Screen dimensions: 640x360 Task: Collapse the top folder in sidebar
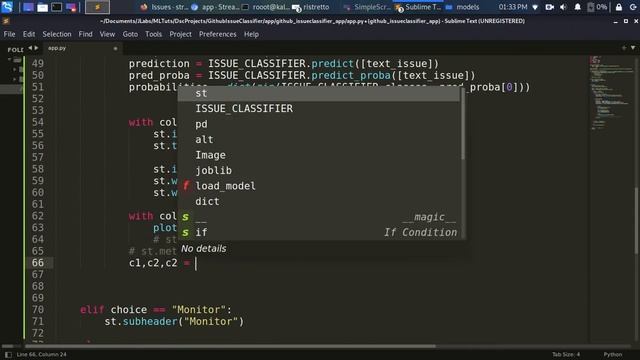(x=10, y=60)
